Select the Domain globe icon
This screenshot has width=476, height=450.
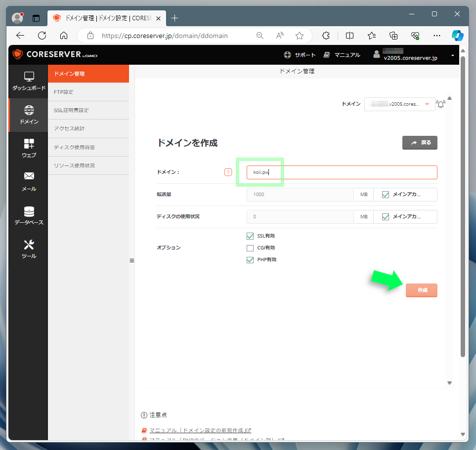click(x=29, y=110)
